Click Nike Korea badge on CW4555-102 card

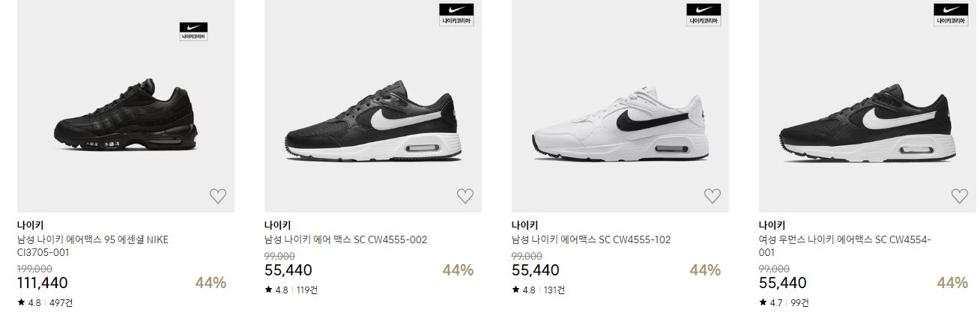tap(704, 15)
